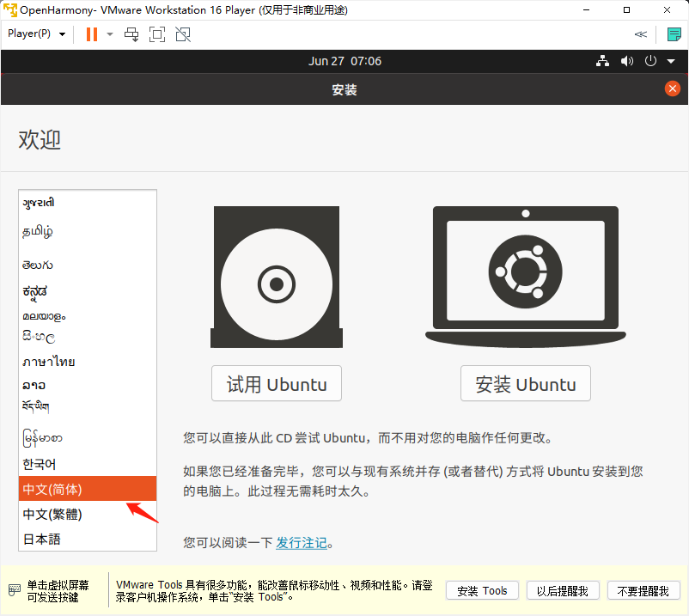Screen dimensions: 689x616
Task: Open the green notes icon
Action: tap(674, 34)
